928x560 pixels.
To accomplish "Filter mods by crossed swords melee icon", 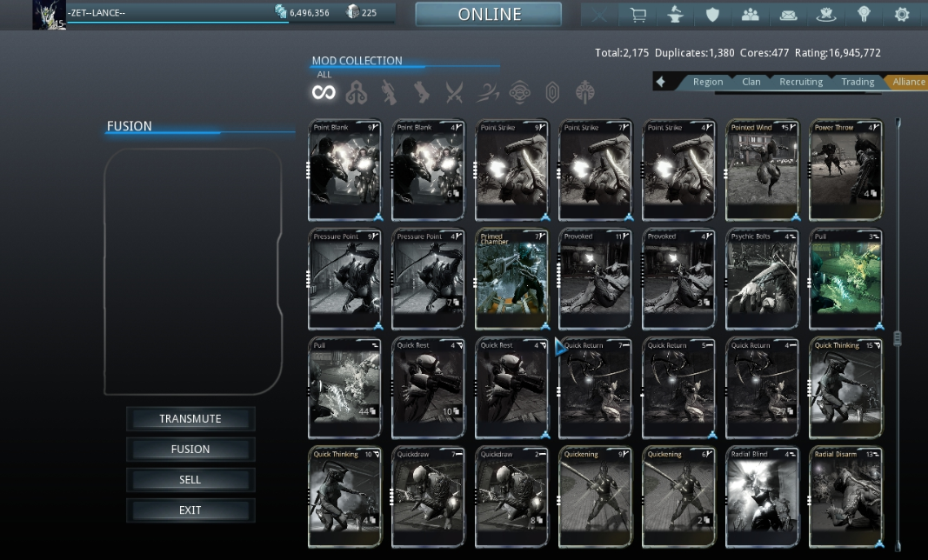I will pos(454,92).
